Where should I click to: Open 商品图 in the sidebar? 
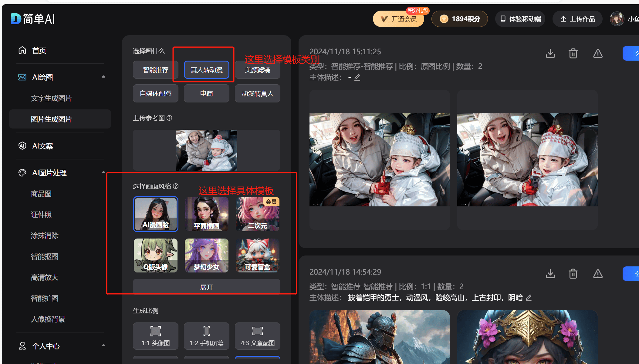(41, 194)
